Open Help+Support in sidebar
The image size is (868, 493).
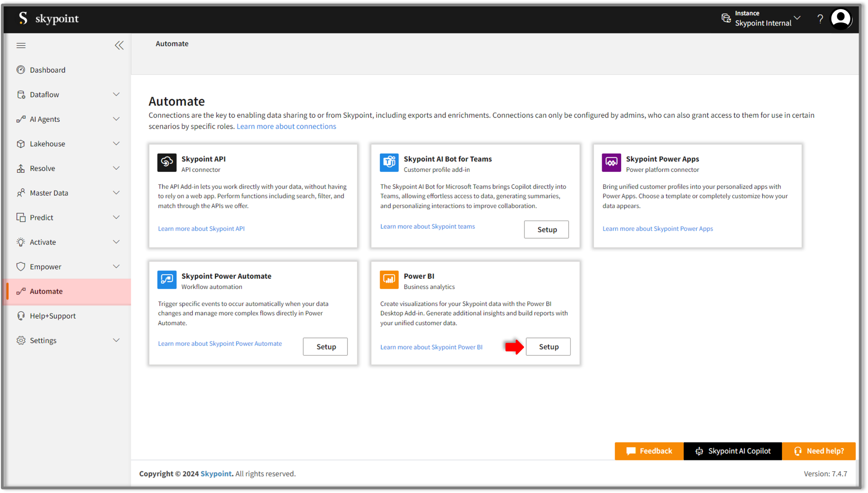pyautogui.click(x=52, y=316)
